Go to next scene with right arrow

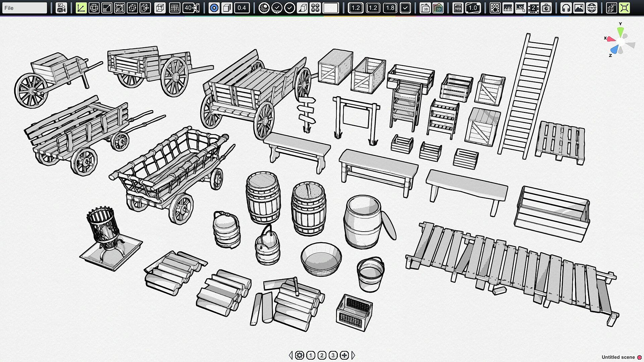coord(353,355)
